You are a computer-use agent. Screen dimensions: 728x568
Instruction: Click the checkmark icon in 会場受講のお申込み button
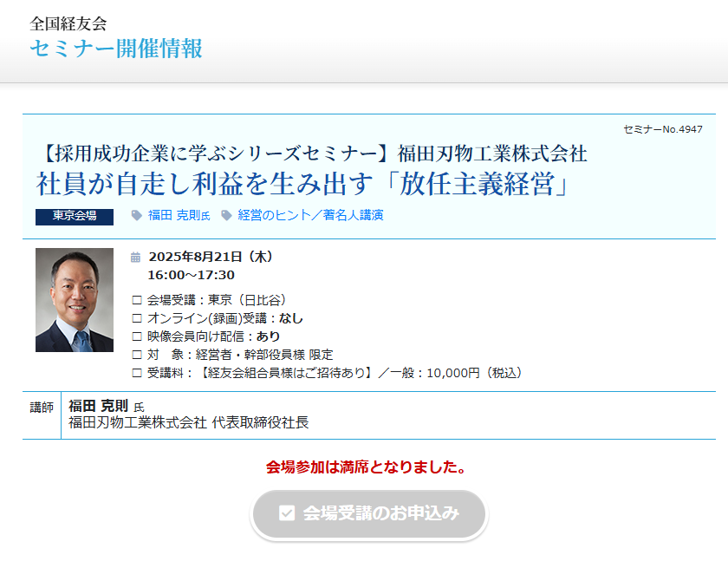[x=287, y=513]
